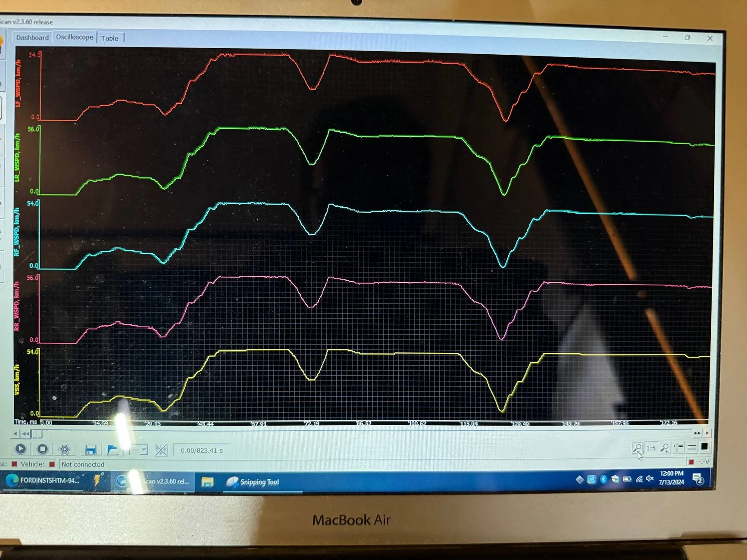Click the 129.49 time axis marker
The image size is (747, 560).
coord(520,423)
